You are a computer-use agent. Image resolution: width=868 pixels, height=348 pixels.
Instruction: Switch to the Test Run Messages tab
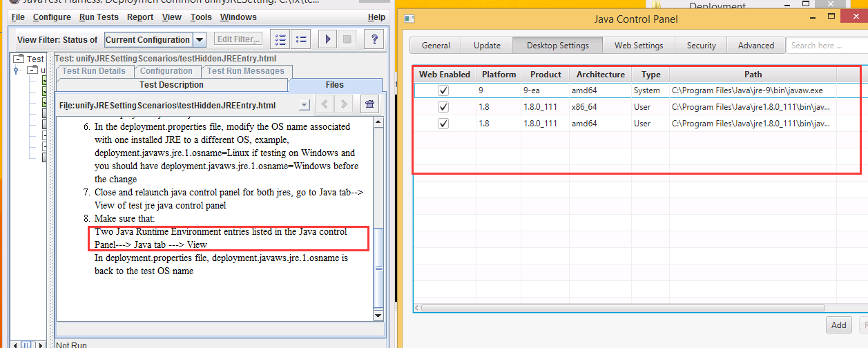coord(246,71)
